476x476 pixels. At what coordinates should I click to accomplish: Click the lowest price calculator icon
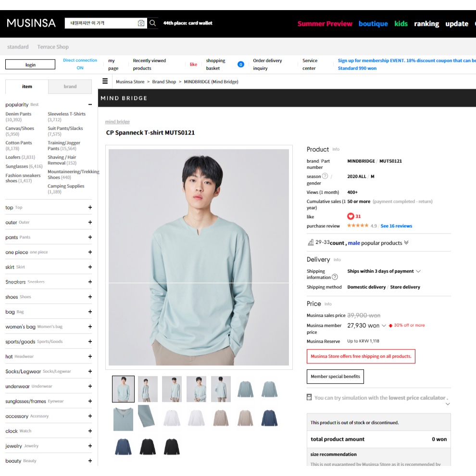click(x=309, y=397)
